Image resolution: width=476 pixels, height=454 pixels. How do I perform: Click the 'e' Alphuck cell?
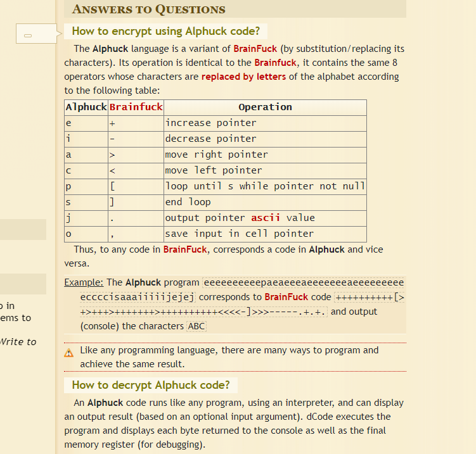point(86,123)
